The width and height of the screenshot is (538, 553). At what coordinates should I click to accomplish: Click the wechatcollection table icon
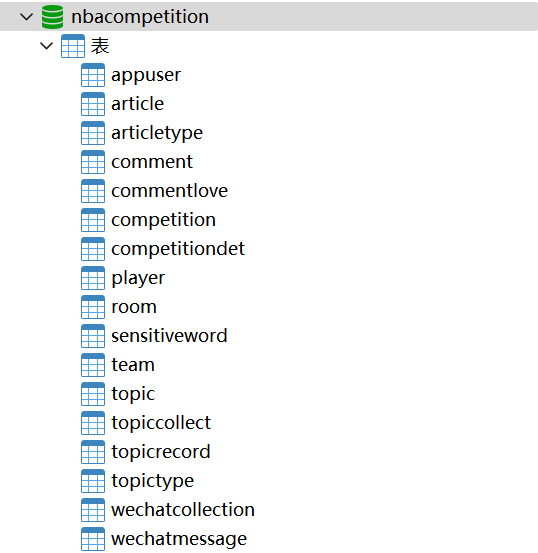(93, 510)
